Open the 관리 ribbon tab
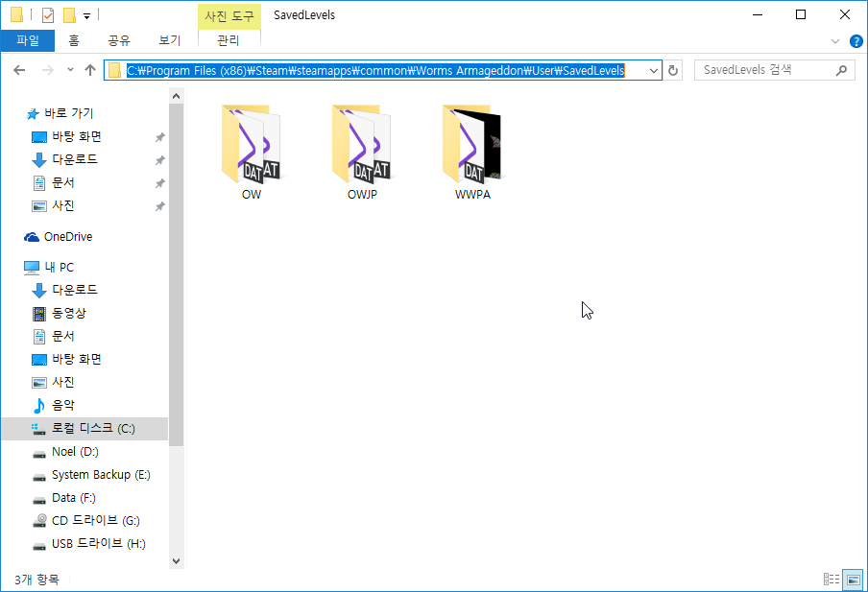Viewport: 868px width, 592px height. tap(229, 40)
